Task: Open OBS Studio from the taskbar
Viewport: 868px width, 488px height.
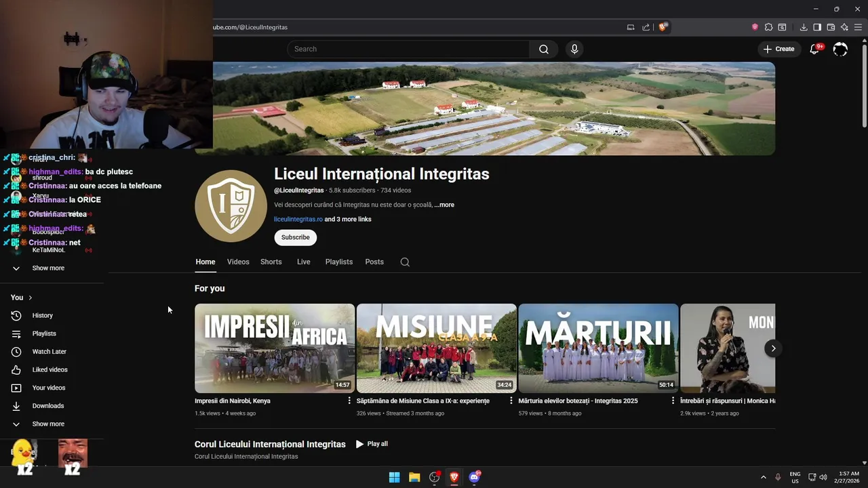Action: coord(435,477)
